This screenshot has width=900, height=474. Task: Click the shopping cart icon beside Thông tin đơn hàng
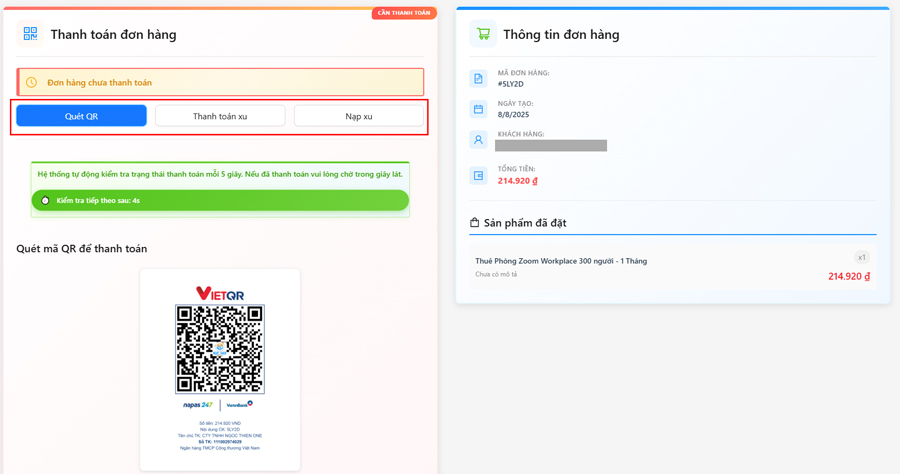pyautogui.click(x=483, y=34)
